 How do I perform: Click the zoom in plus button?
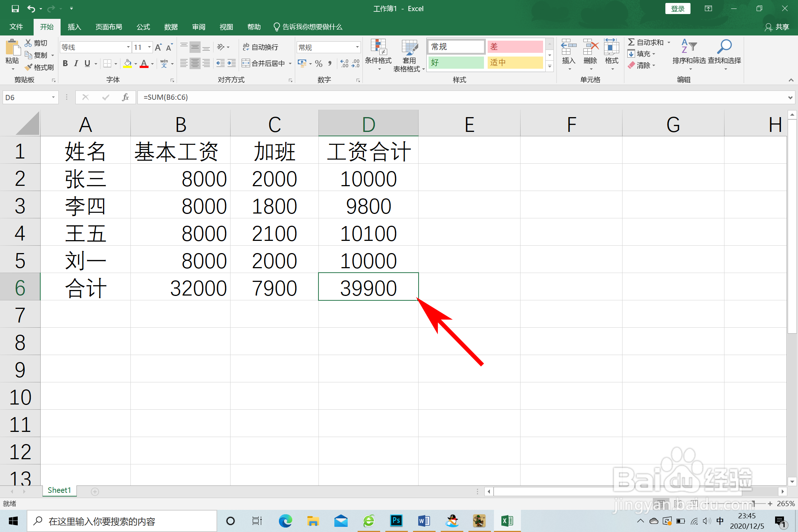click(770, 504)
